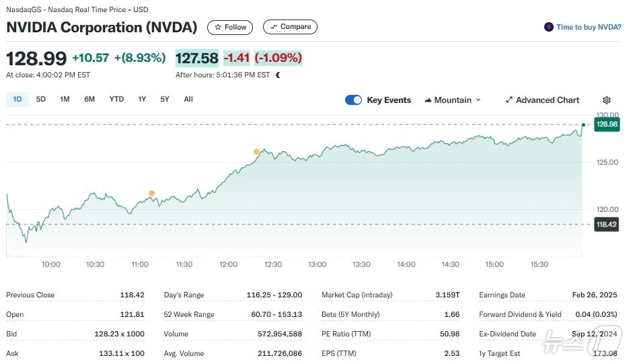Expand the Mountain chart style dropdown

pos(478,100)
